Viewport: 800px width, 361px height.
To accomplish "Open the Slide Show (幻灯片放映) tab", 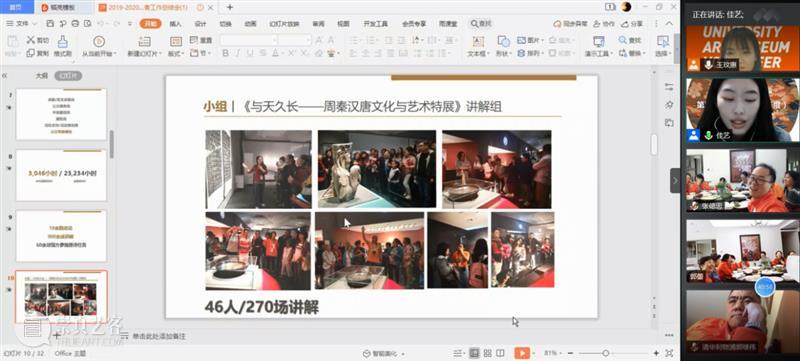I will pos(284,23).
